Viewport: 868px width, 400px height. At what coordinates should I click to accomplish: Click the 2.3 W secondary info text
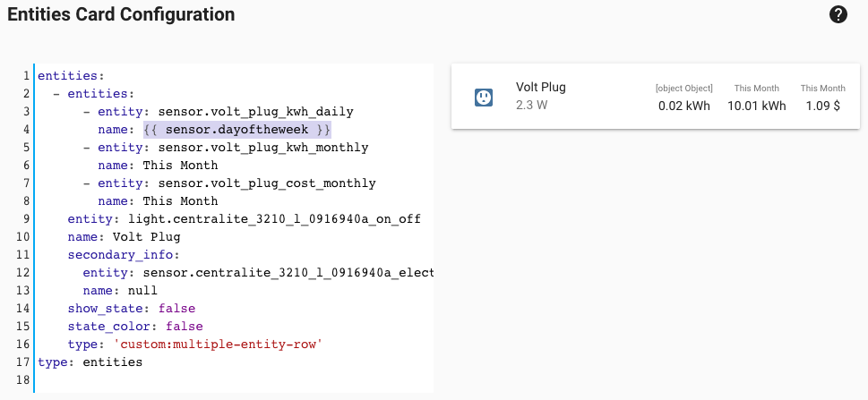[x=532, y=106]
